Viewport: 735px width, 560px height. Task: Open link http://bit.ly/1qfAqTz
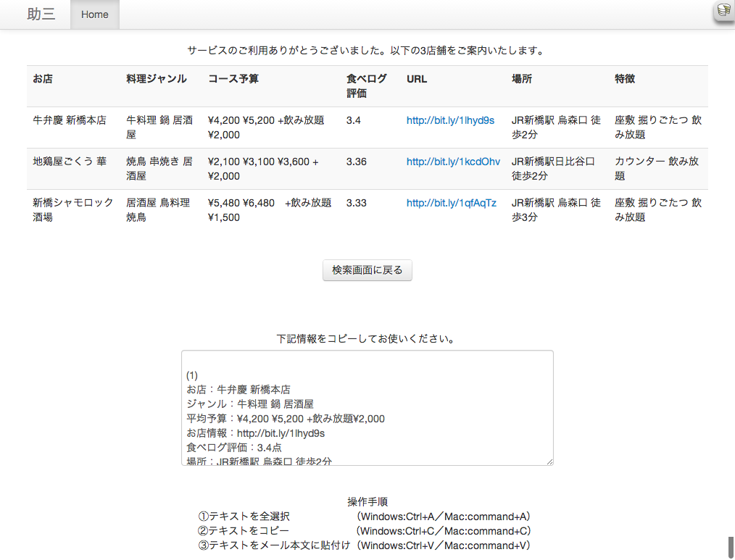451,203
